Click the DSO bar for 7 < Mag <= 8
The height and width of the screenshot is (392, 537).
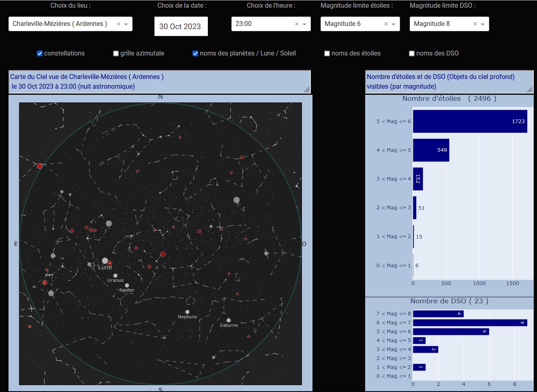coord(438,314)
